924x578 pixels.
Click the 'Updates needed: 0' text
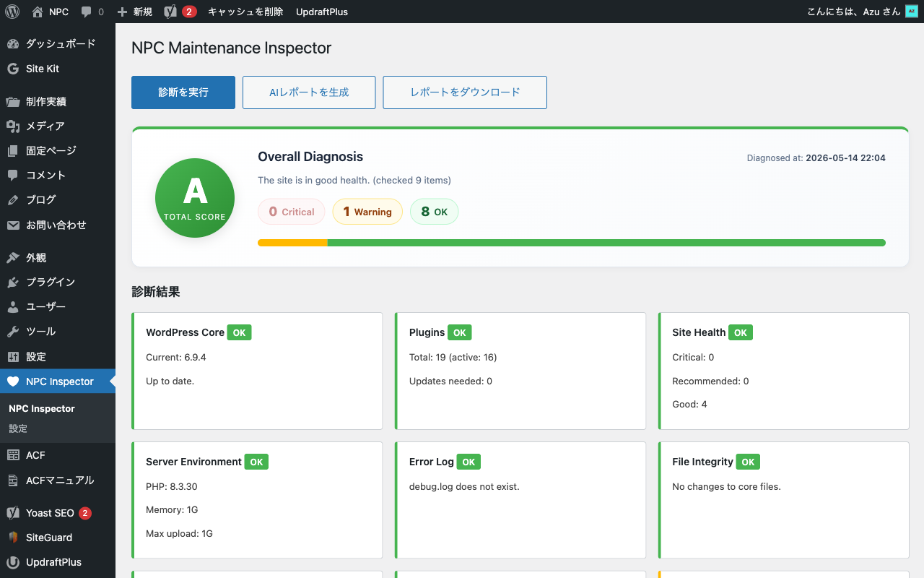tap(450, 381)
